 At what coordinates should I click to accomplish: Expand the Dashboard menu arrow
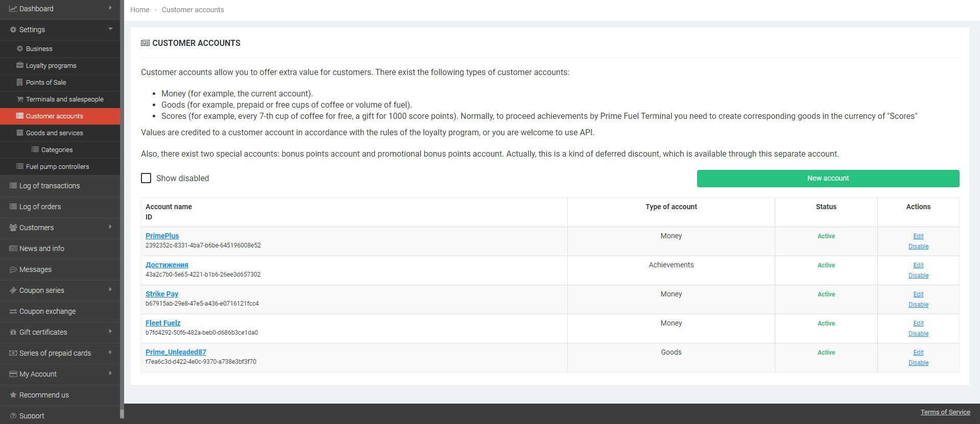click(110, 8)
